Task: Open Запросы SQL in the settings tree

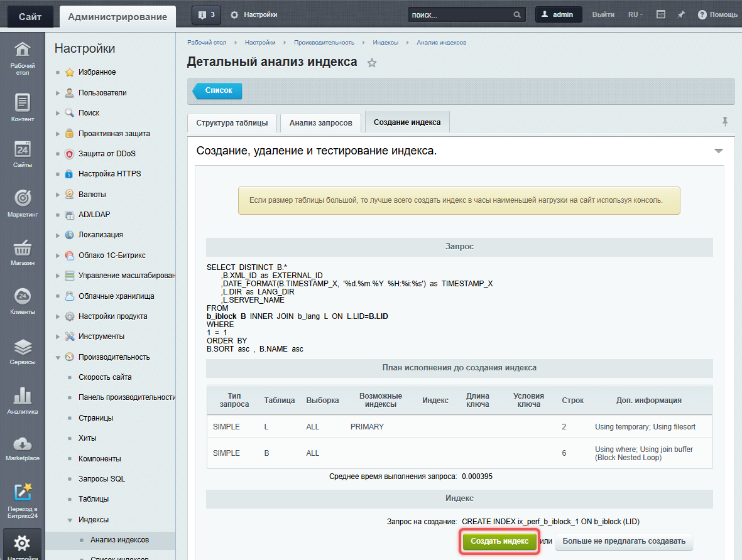Action: [102, 479]
